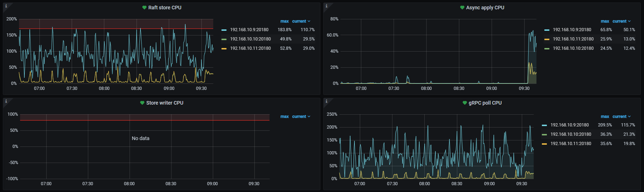The image size is (644, 192).
Task: Click the info icon on Raft store CPU panel
Action: coord(6,6)
